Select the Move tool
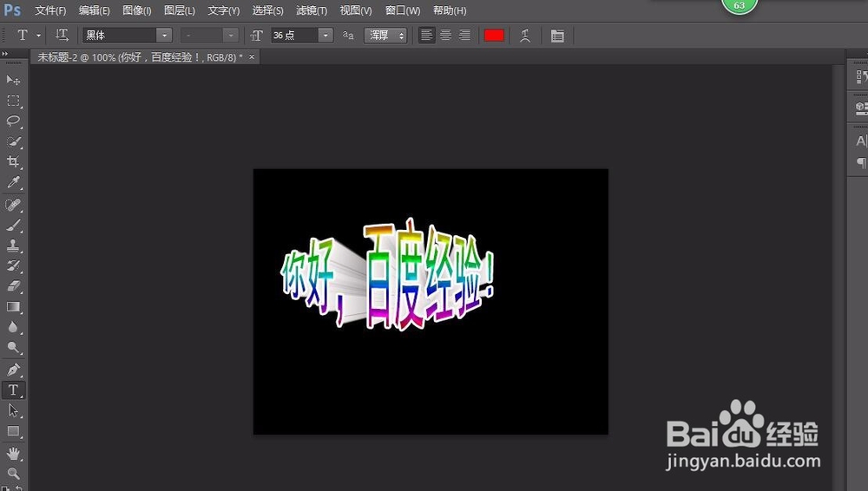The width and height of the screenshot is (868, 491). click(x=13, y=81)
